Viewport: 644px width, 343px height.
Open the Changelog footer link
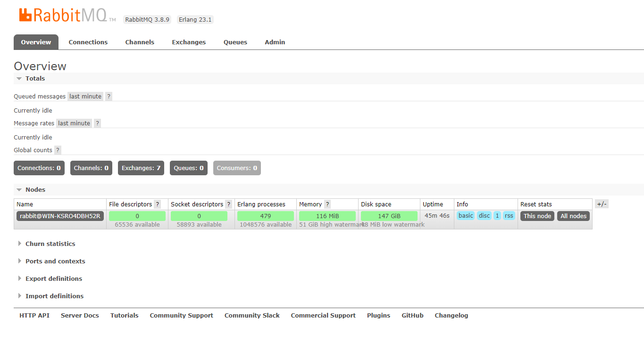coord(452,315)
